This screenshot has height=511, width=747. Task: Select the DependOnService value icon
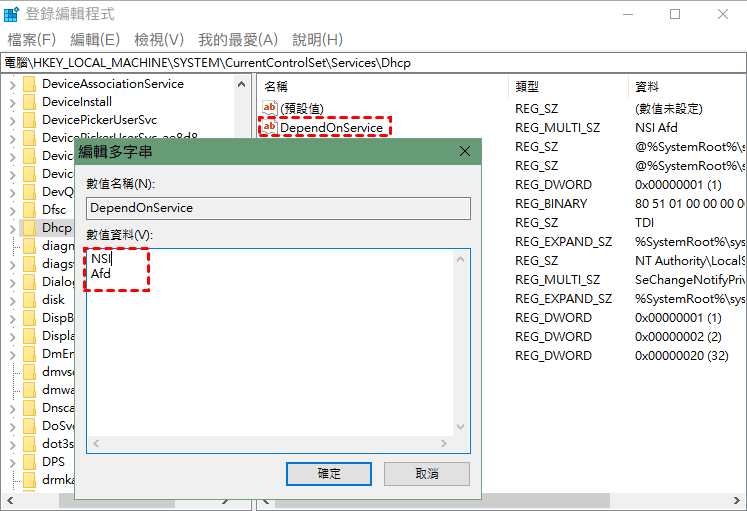point(270,127)
